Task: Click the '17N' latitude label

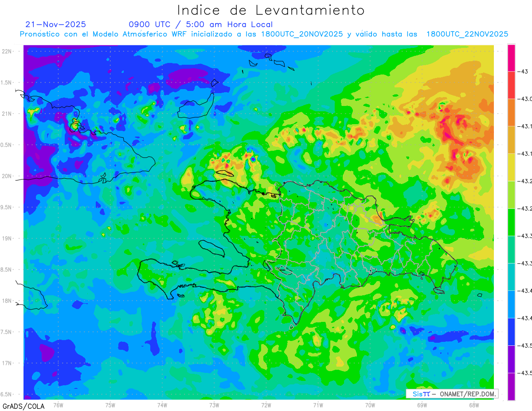Action: point(7,363)
